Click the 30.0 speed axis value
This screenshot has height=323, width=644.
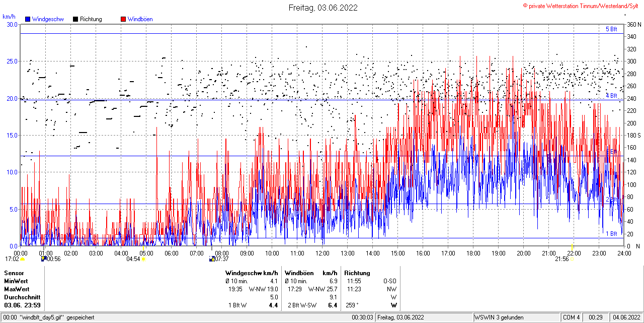pos(12,24)
